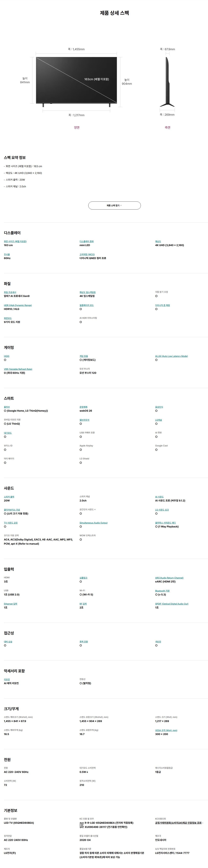Open the Simultaneous Audio Output link
Image resolution: width=208 pixels, height=868 pixels.
94,523
